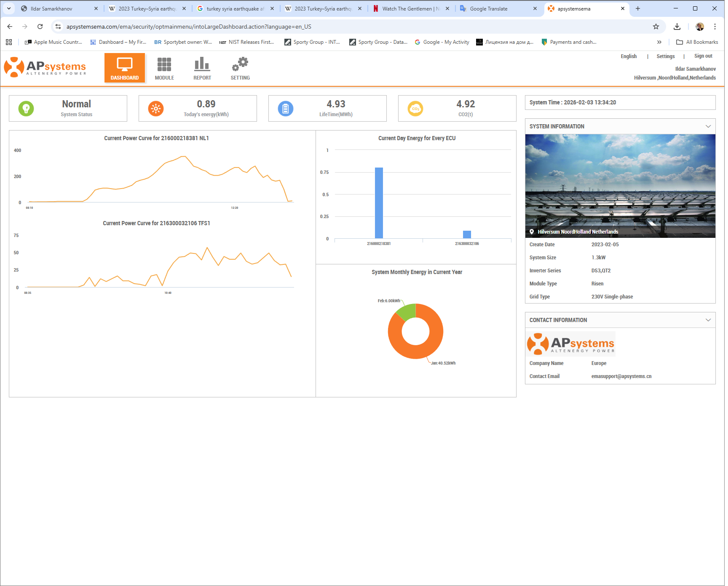
Task: Click the Sign out link
Action: click(x=703, y=56)
